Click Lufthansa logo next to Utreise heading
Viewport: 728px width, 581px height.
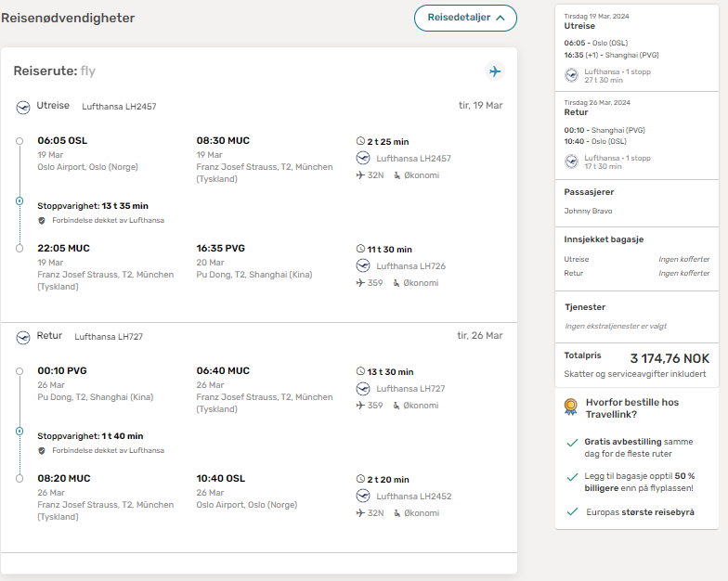pyautogui.click(x=23, y=108)
